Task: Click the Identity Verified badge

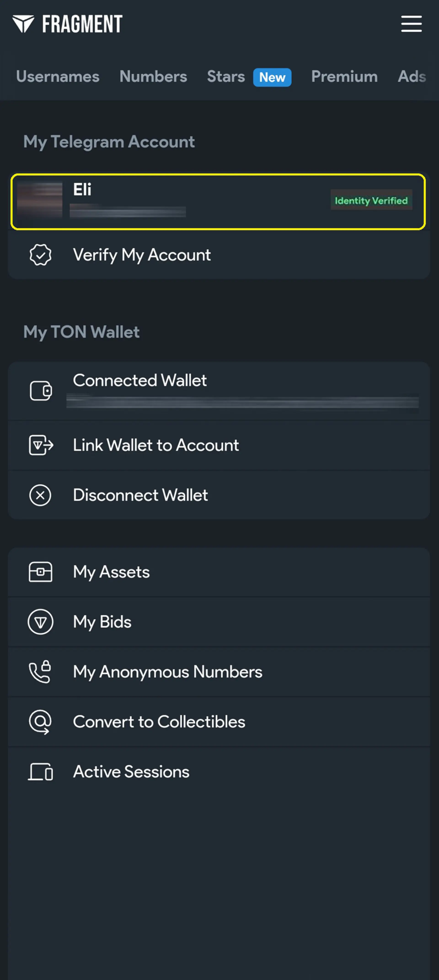Action: [371, 200]
